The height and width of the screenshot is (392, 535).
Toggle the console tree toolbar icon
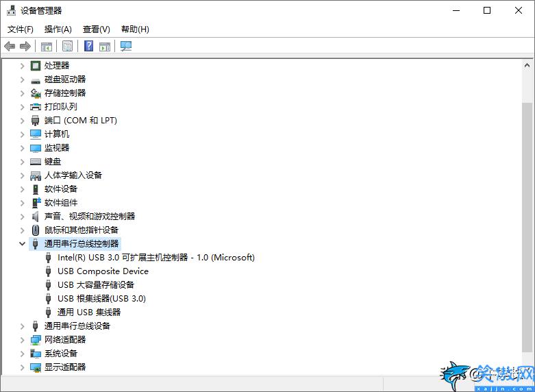coord(47,46)
